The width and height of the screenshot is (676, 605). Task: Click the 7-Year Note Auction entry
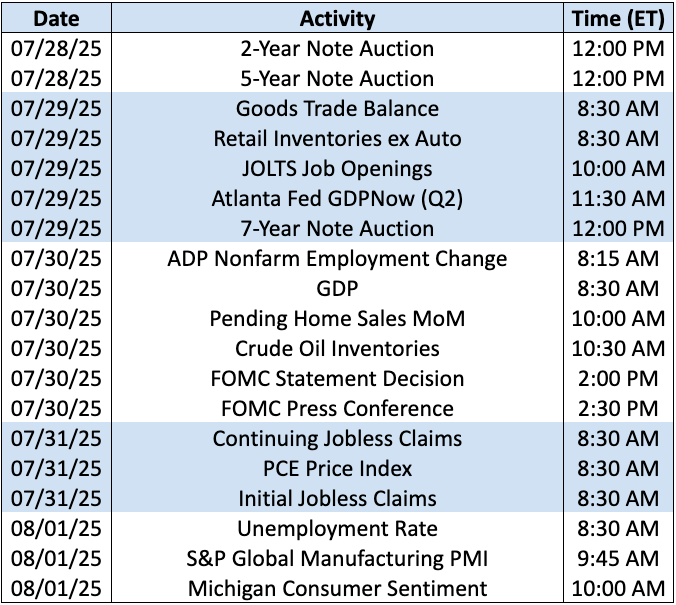click(337, 229)
